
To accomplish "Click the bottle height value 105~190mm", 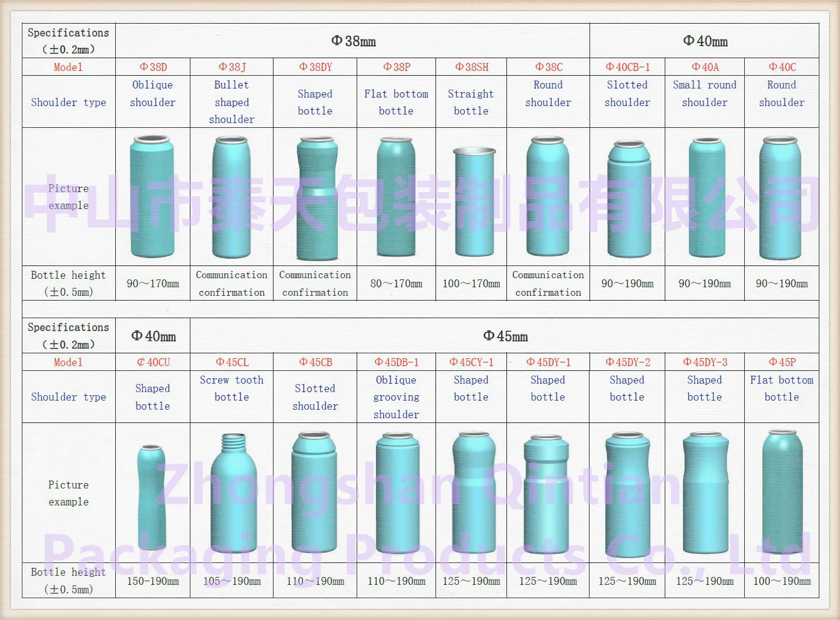I will (x=232, y=581).
